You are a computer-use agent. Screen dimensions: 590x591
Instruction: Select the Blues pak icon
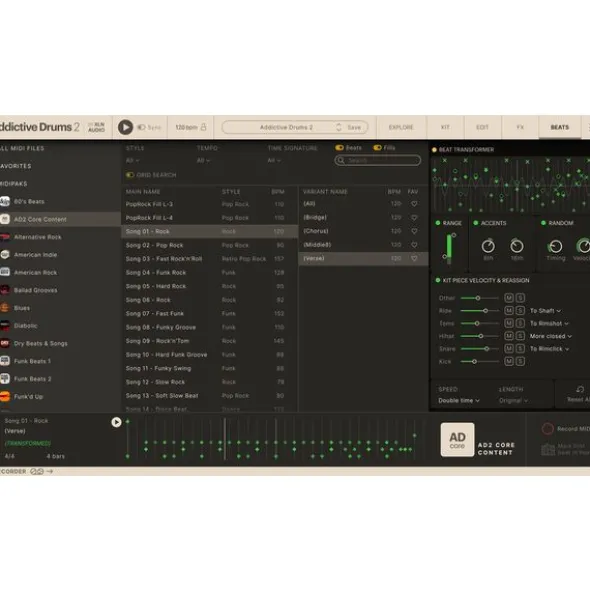pyautogui.click(x=5, y=308)
